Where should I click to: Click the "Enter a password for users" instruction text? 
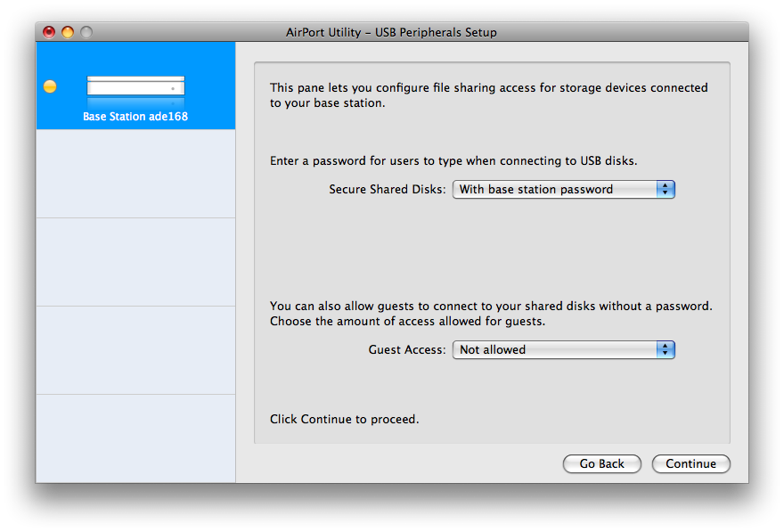453,161
